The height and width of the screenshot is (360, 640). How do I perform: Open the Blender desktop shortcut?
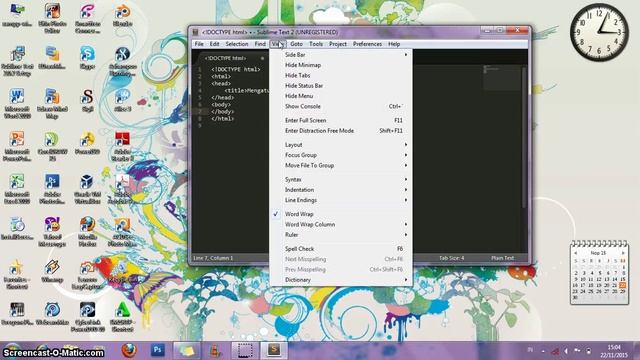click(x=122, y=16)
